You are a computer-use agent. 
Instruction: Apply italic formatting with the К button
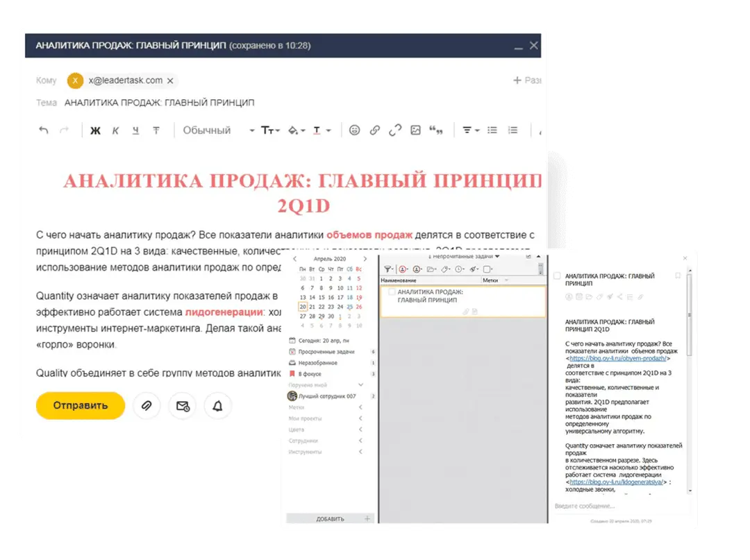point(116,130)
